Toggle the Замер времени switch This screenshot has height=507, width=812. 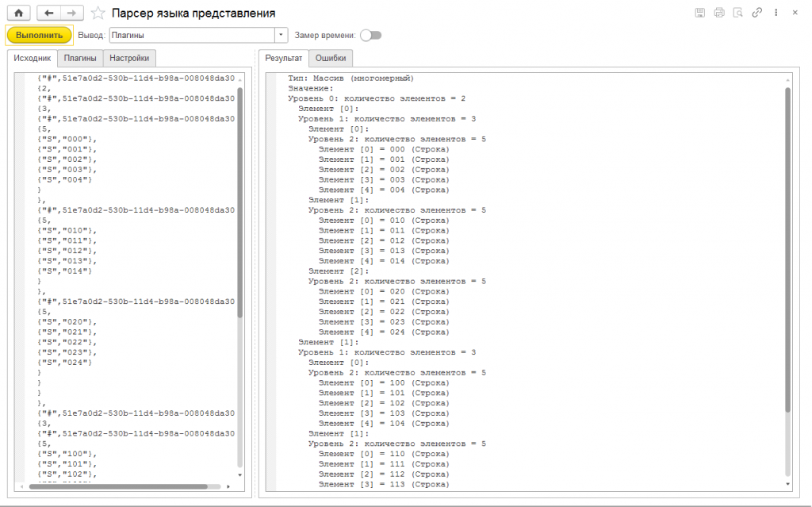click(371, 35)
